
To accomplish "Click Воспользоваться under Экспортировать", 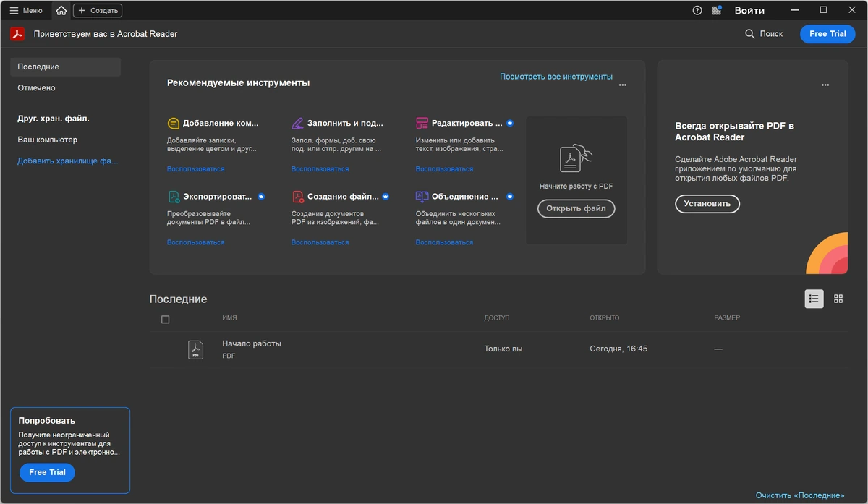I will tap(195, 242).
